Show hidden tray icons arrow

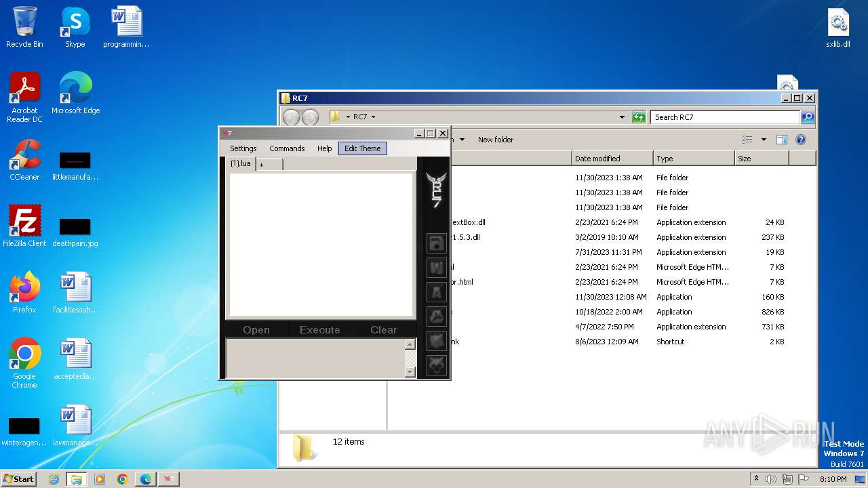756,479
